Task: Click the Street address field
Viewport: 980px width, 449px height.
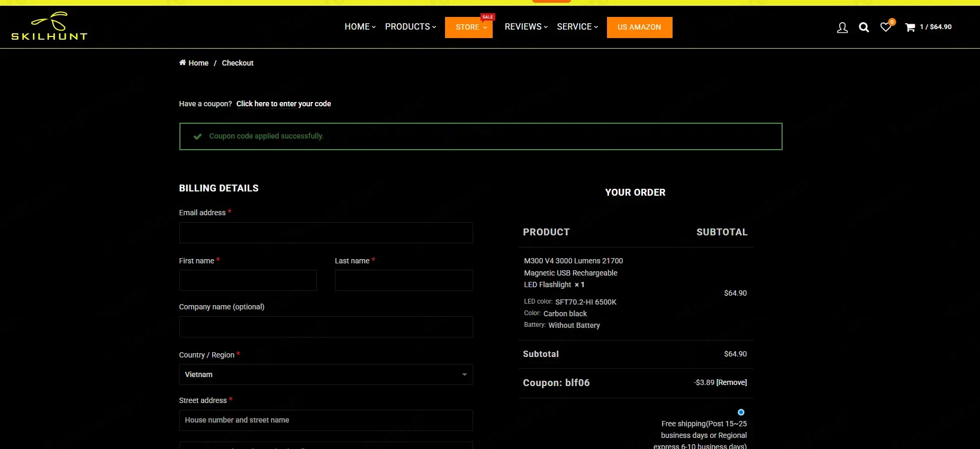Action: [326, 420]
